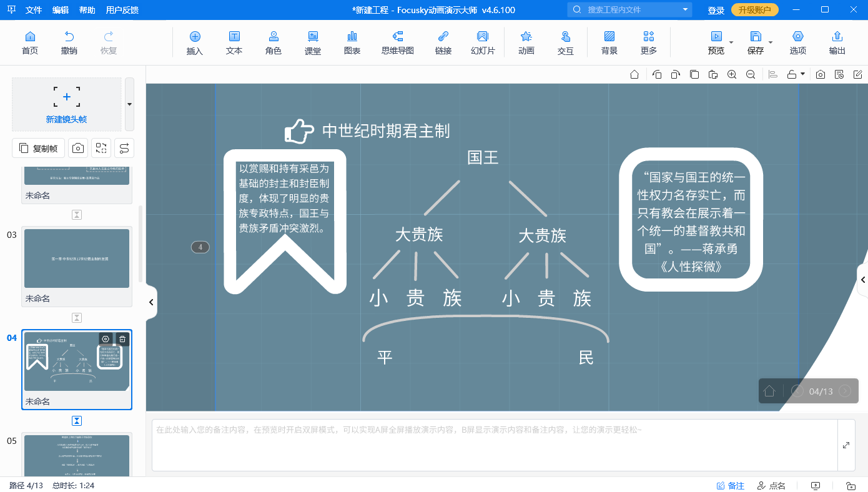Screen dimensions: 868x492
Task: Open the 用户反馈 menu
Action: pyautogui.click(x=122, y=10)
